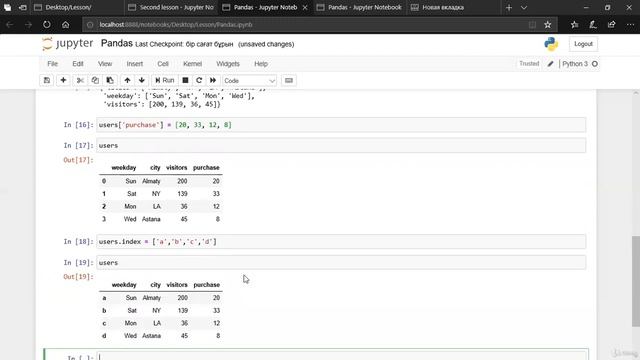
Task: Go forward in the browser
Action: point(28,24)
